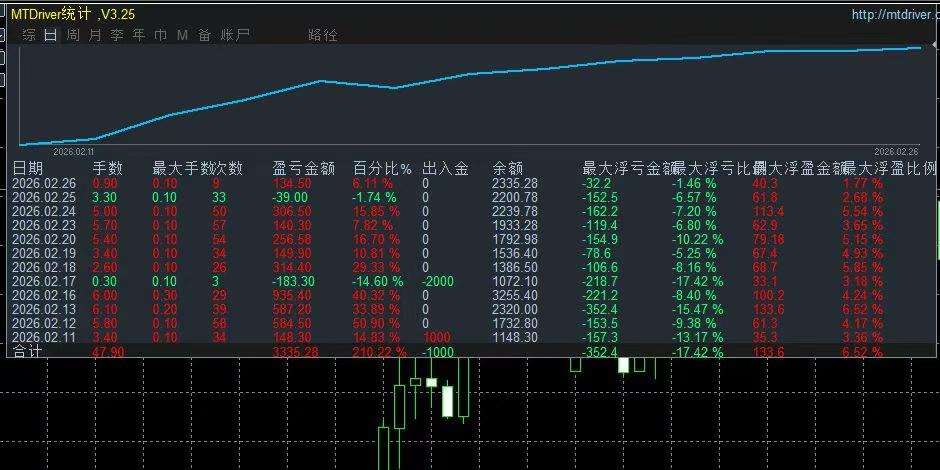Click total profit 3335.28
The image size is (940, 470).
click(x=296, y=352)
